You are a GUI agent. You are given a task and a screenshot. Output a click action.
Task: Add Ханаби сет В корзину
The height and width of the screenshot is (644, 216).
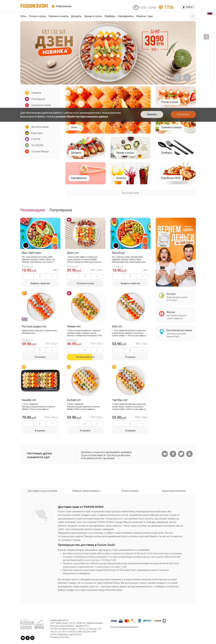pyautogui.click(x=40, y=430)
